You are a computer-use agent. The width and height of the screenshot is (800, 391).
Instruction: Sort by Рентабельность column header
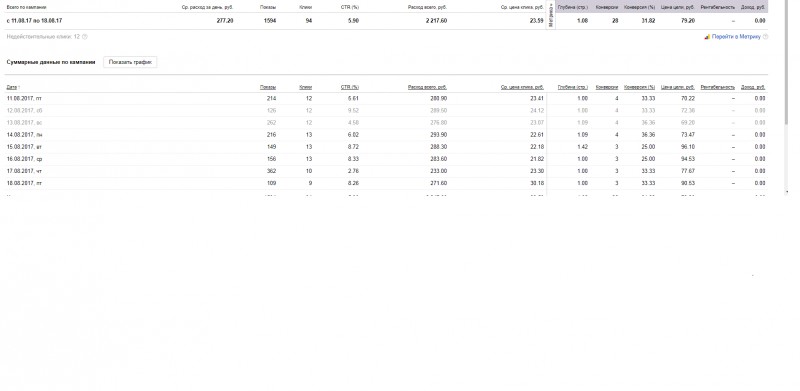tap(718, 87)
